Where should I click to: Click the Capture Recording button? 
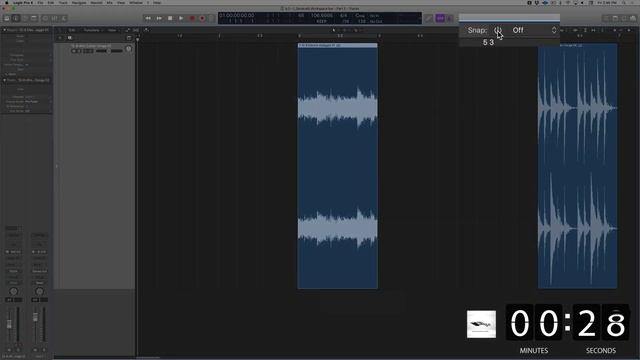click(x=202, y=18)
